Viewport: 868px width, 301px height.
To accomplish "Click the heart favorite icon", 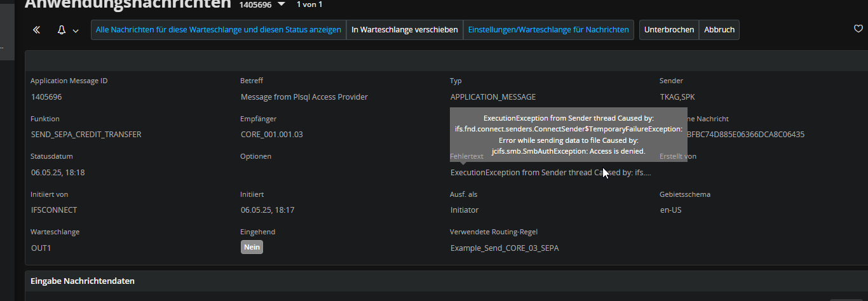I will coord(858,29).
